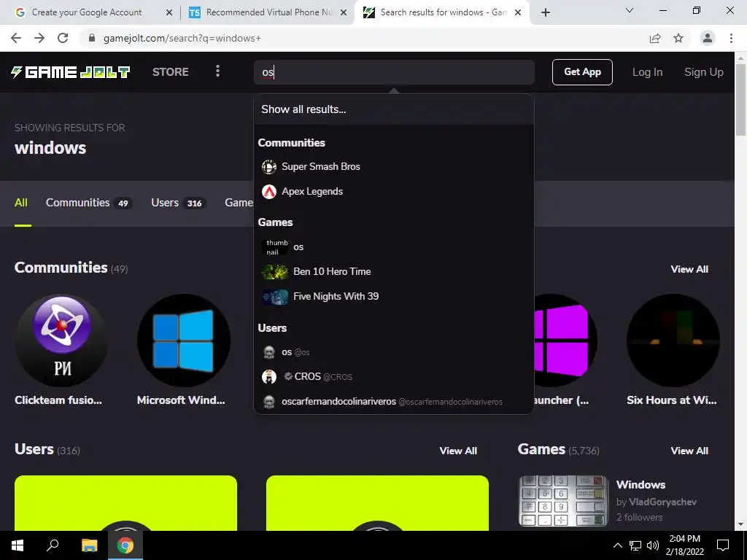Switch to Communities tab

point(88,203)
